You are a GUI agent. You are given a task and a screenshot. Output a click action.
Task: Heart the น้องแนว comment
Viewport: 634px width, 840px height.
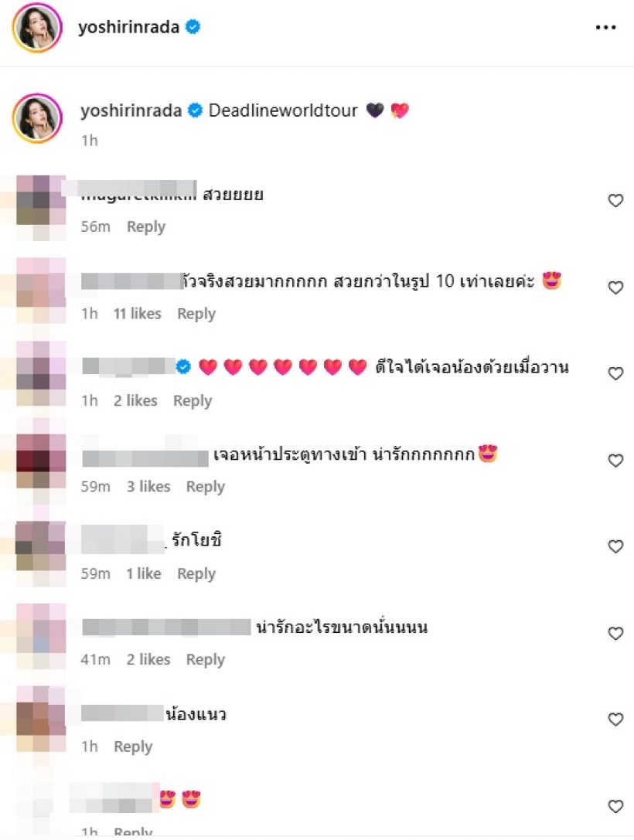coord(615,719)
